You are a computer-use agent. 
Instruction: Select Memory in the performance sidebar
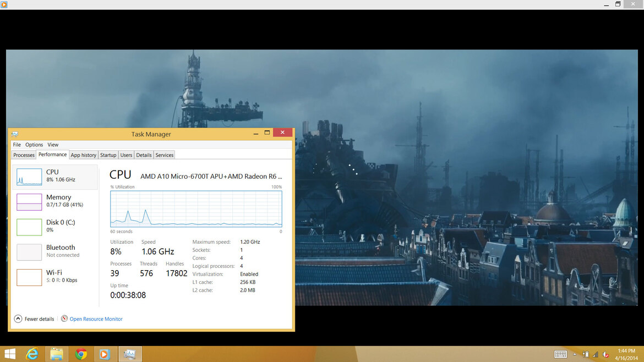click(x=55, y=202)
